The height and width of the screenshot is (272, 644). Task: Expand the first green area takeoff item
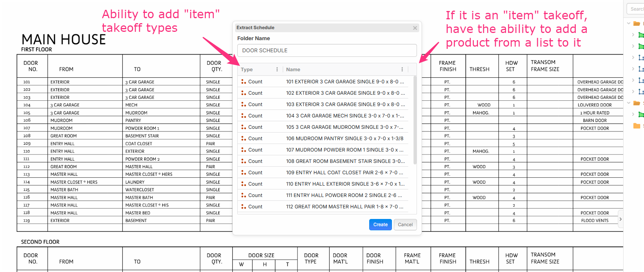point(633,35)
